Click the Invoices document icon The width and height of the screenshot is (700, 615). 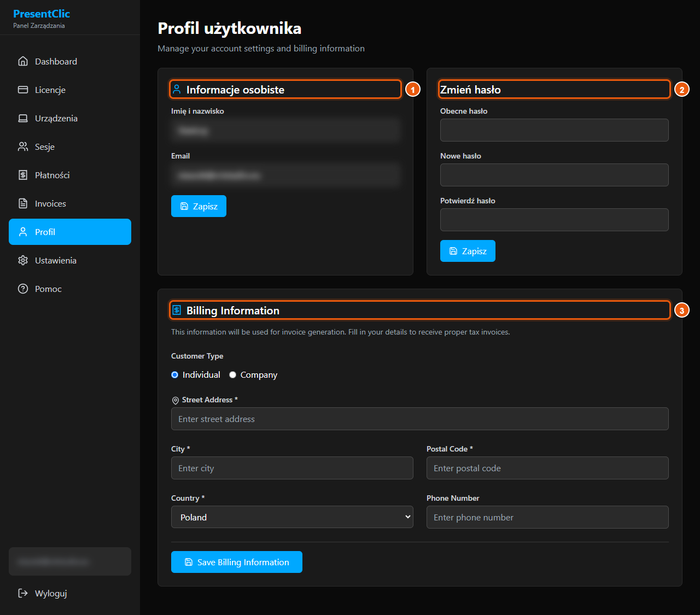(x=23, y=203)
